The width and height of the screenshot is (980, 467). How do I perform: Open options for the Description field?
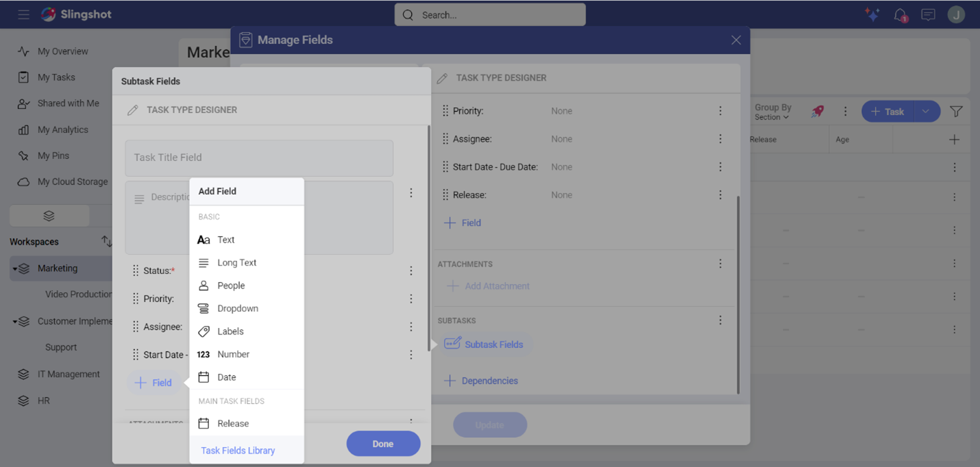point(411,193)
